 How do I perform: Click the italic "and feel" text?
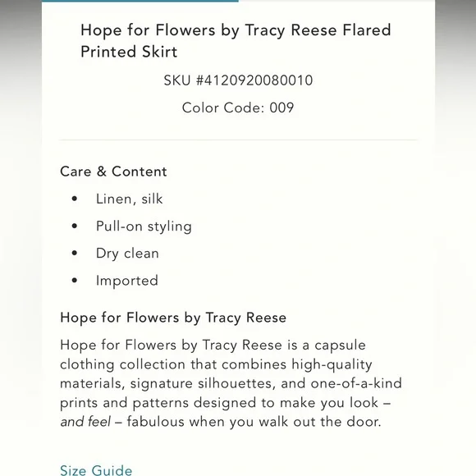(x=85, y=422)
